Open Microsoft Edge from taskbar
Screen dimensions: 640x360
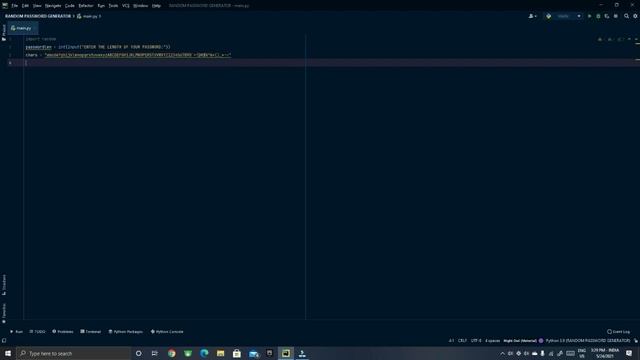[204, 353]
